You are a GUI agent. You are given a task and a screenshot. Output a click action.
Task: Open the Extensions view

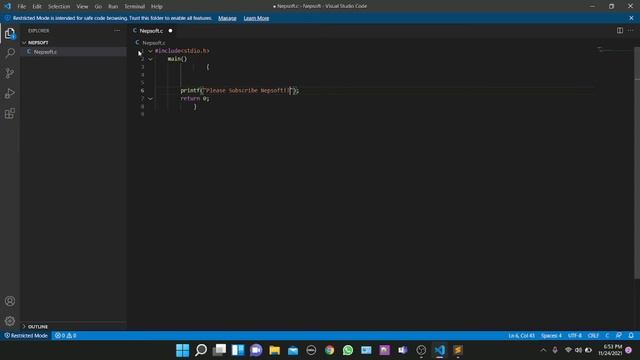click(10, 113)
